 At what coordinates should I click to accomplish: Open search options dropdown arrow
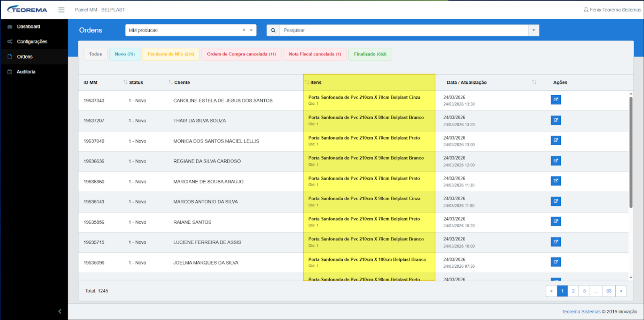534,30
